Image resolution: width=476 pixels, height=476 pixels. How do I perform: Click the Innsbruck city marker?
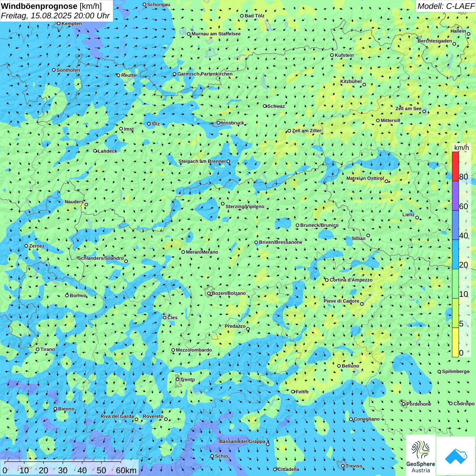(219, 123)
